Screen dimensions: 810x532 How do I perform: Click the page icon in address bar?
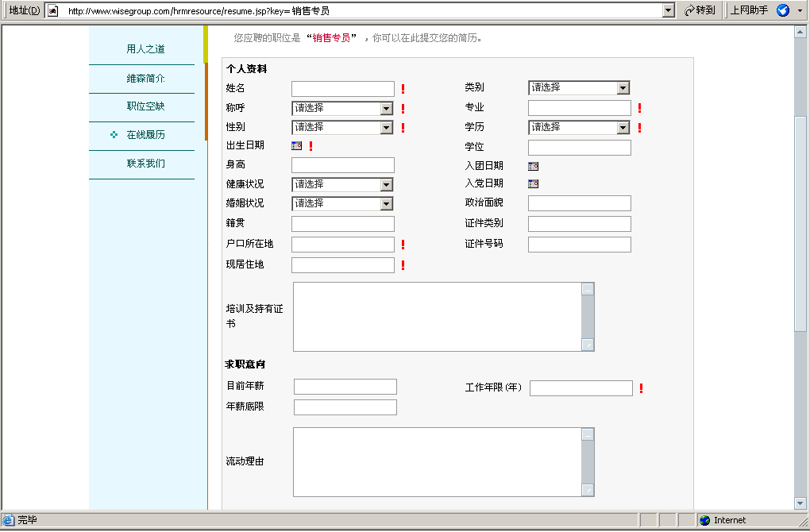pyautogui.click(x=52, y=10)
